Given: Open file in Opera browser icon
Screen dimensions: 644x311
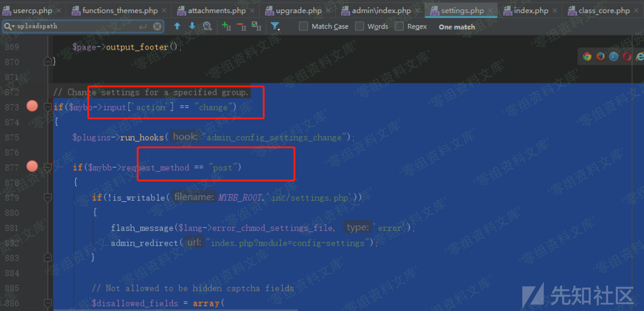Looking at the screenshot, I should [627, 56].
